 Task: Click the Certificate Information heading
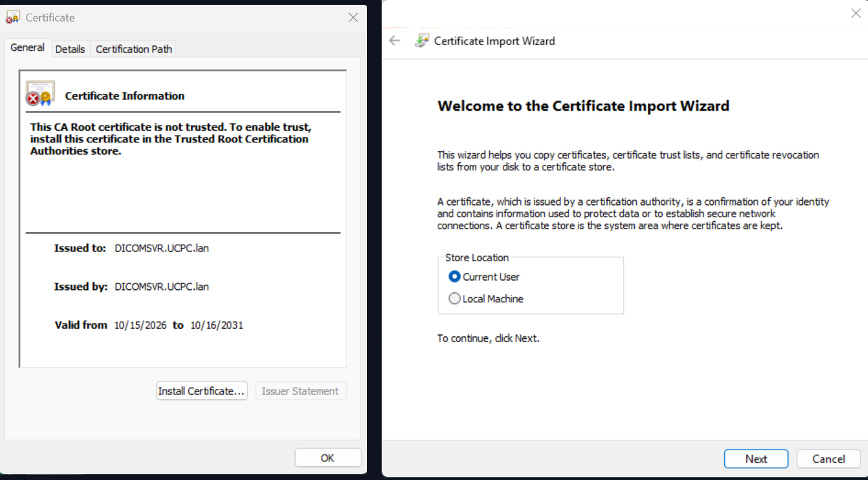(x=125, y=95)
